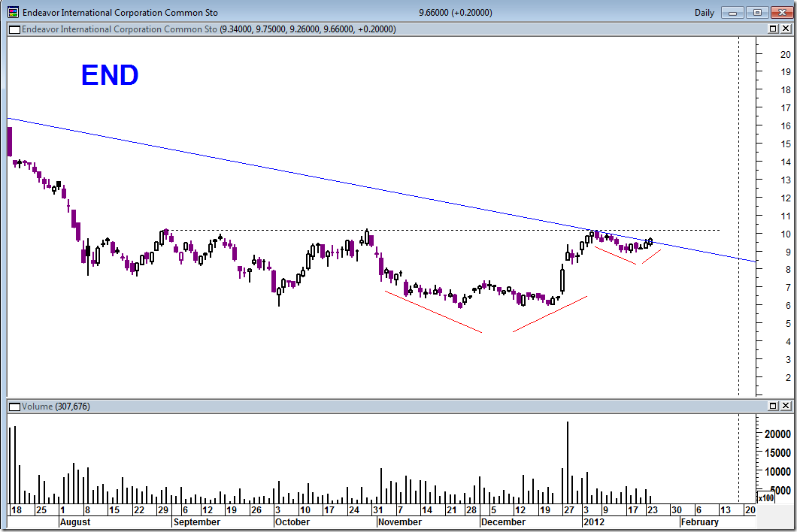Click the price pane icon beside Endeavor title
This screenshot has height=532, width=797.
[x=15, y=29]
